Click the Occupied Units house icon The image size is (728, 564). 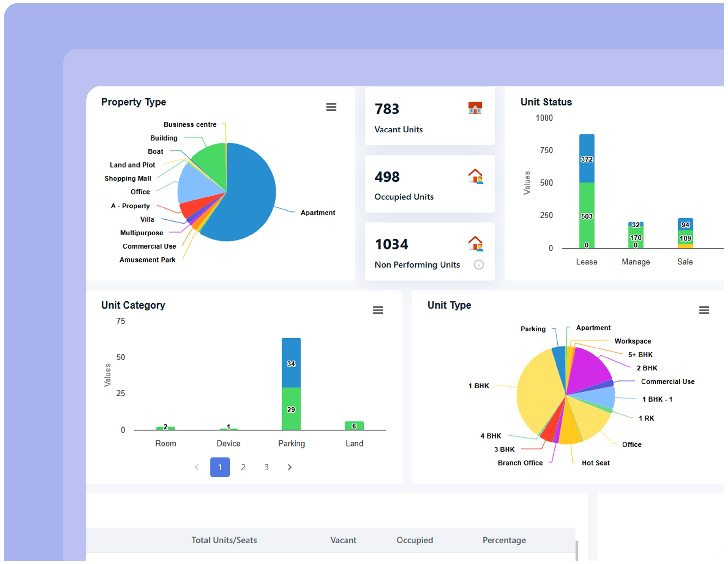475,176
